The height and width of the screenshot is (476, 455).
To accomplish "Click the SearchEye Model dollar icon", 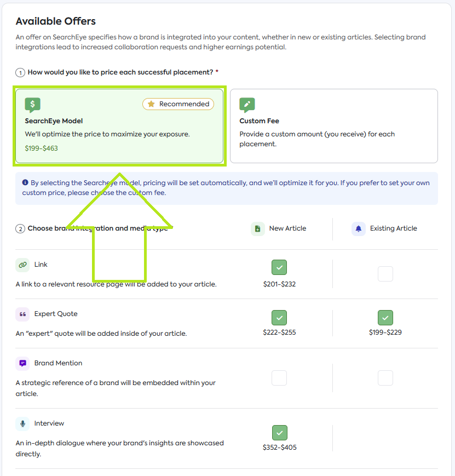I will 33,105.
